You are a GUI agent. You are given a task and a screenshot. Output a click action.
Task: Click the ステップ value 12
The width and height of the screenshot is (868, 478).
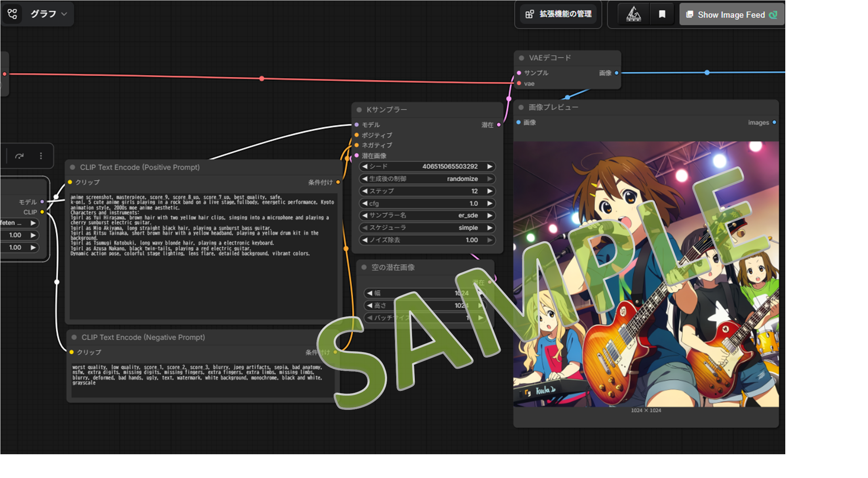coord(474,191)
